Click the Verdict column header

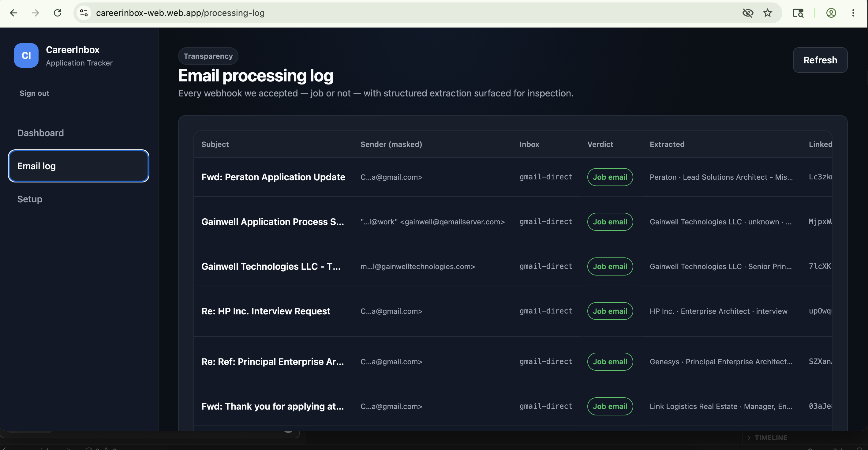600,144
